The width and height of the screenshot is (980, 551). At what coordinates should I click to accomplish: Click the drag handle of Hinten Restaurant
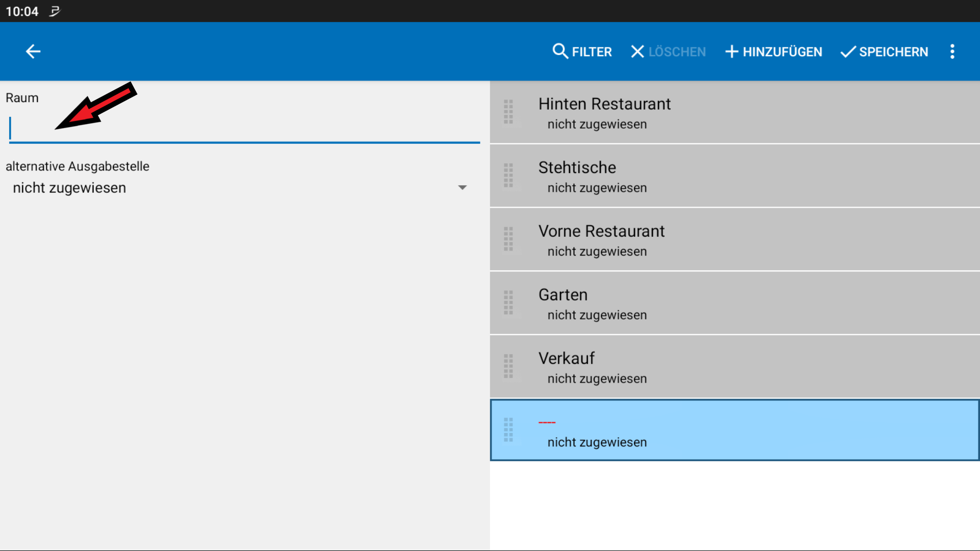508,112
